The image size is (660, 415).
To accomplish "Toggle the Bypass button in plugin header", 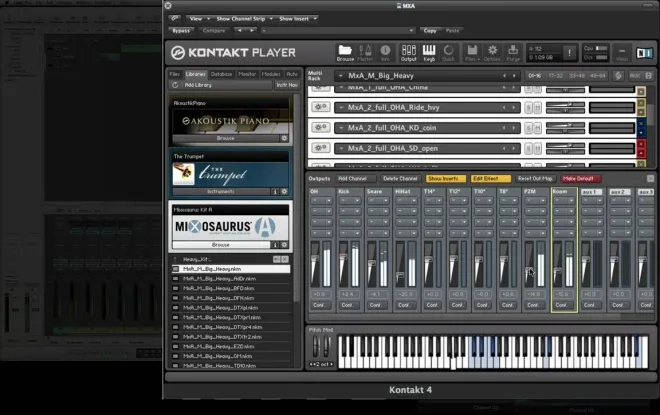I will 181,31.
